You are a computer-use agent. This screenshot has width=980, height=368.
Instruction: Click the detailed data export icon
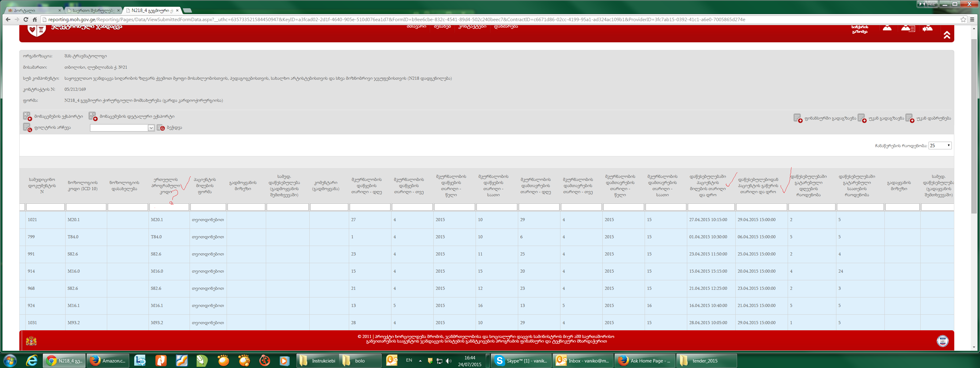92,116
